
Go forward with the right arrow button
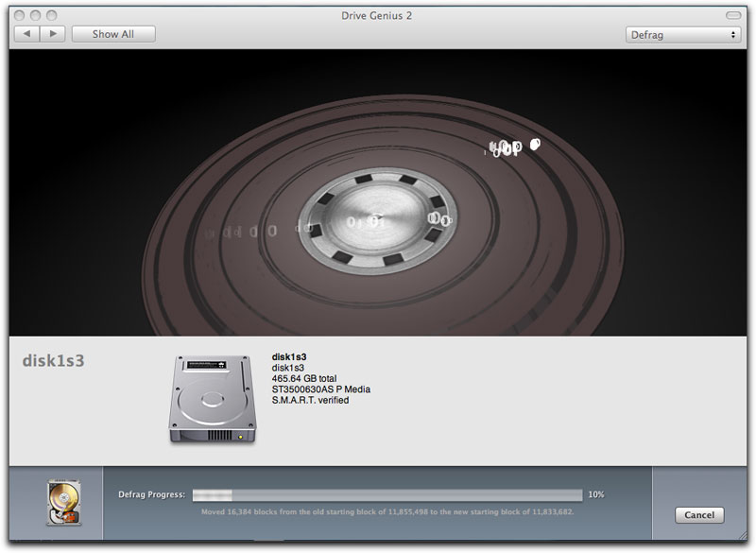tap(53, 34)
